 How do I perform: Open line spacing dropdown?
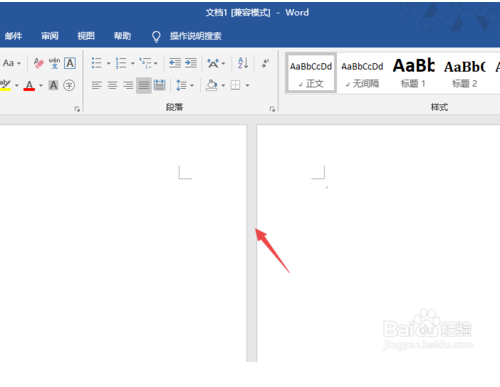(184, 85)
